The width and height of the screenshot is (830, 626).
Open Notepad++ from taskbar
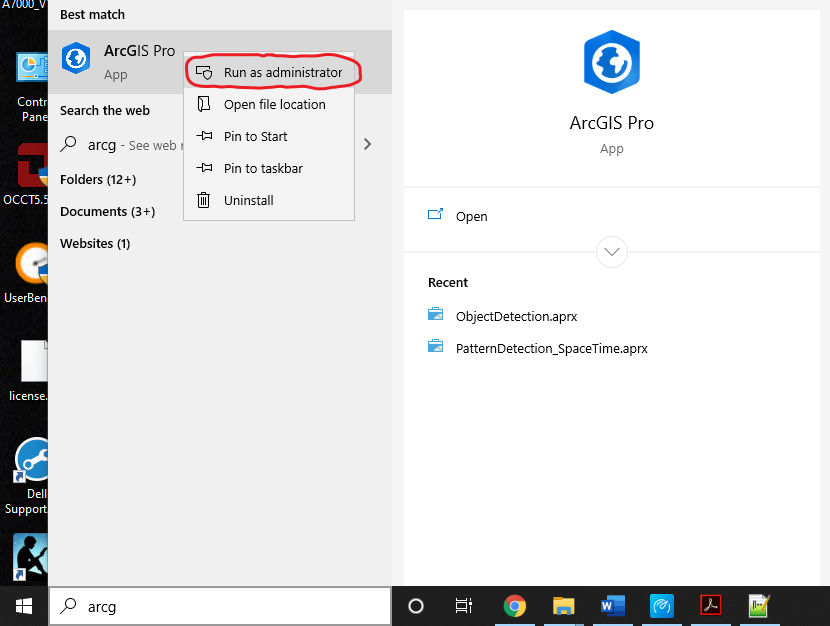point(759,606)
